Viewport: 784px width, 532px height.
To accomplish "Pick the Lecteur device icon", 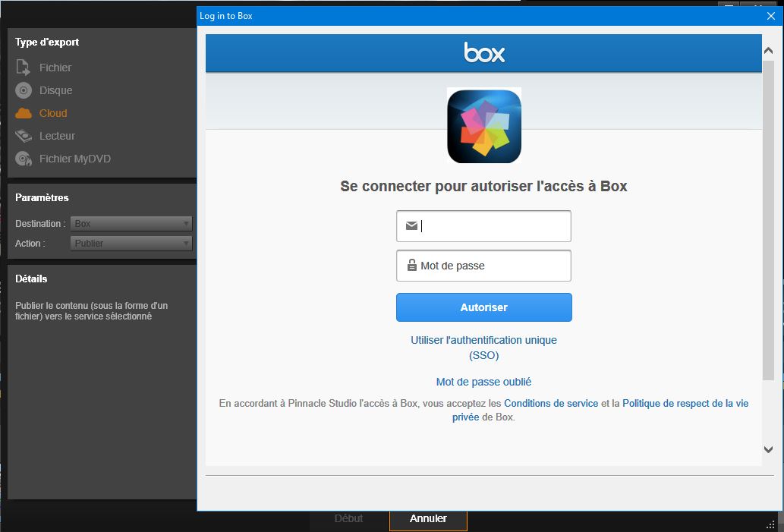I will [x=23, y=136].
